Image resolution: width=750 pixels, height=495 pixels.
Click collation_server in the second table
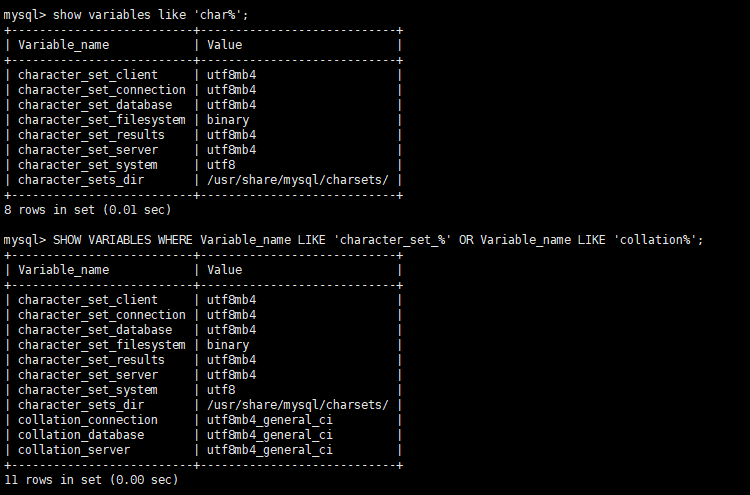(x=74, y=450)
